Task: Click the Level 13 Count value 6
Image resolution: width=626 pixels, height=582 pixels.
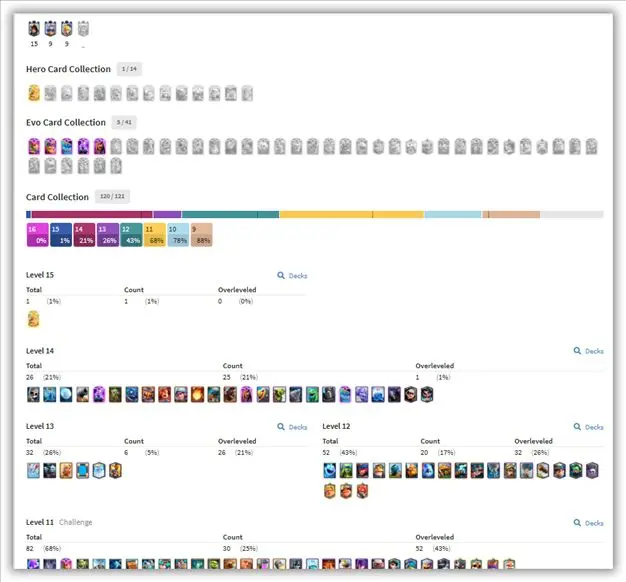Action: click(126, 452)
